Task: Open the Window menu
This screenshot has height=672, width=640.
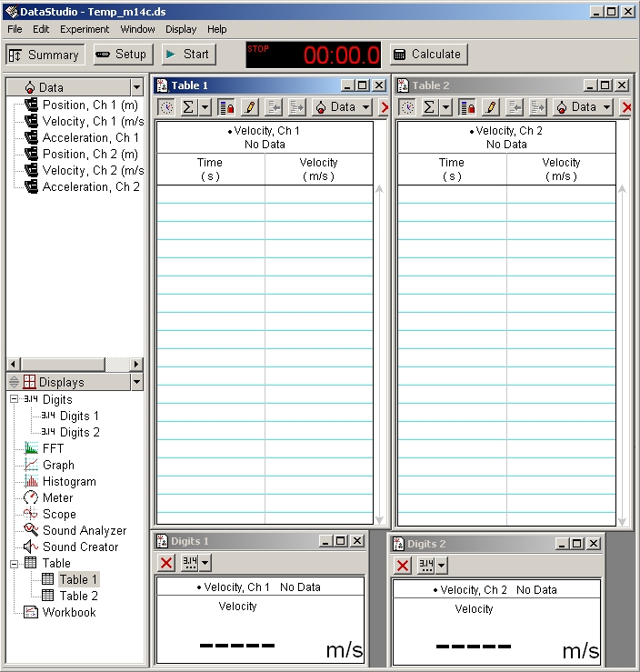Action: (x=137, y=29)
